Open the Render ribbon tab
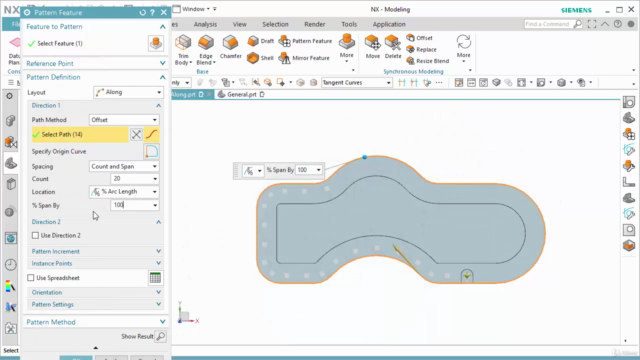The height and width of the screenshot is (360, 640). coord(315,24)
